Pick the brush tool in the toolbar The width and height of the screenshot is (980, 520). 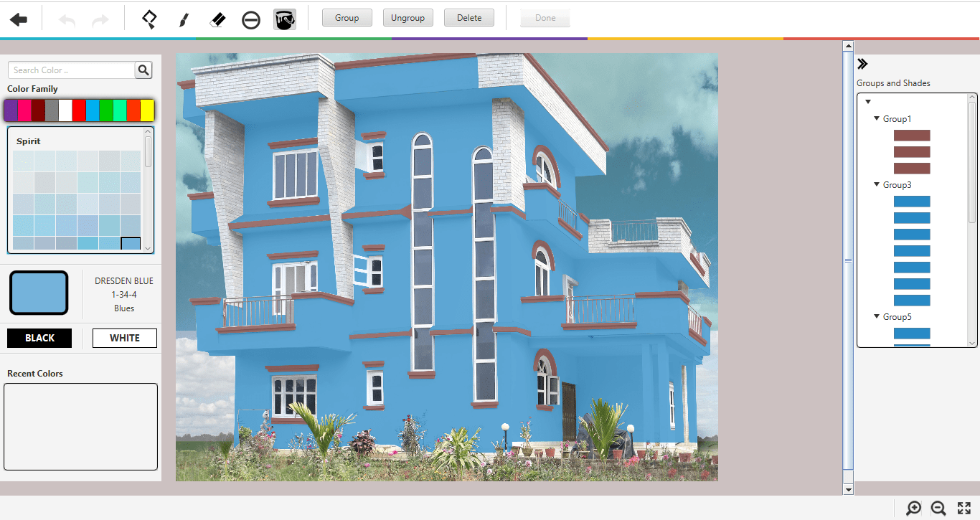coord(184,20)
